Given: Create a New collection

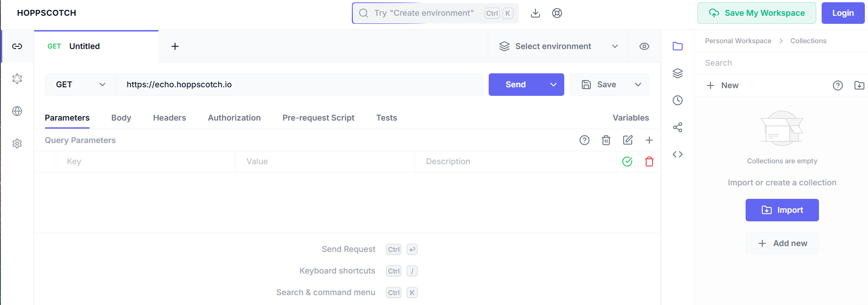Looking at the screenshot, I should click(x=723, y=85).
